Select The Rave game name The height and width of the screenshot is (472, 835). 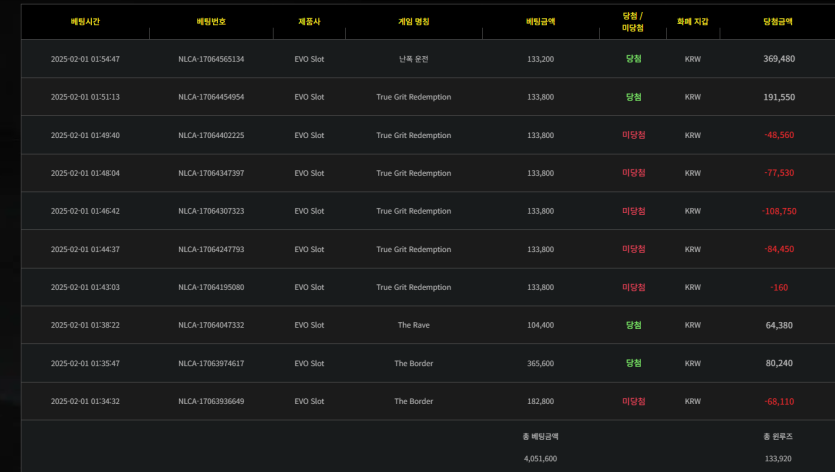click(x=413, y=325)
